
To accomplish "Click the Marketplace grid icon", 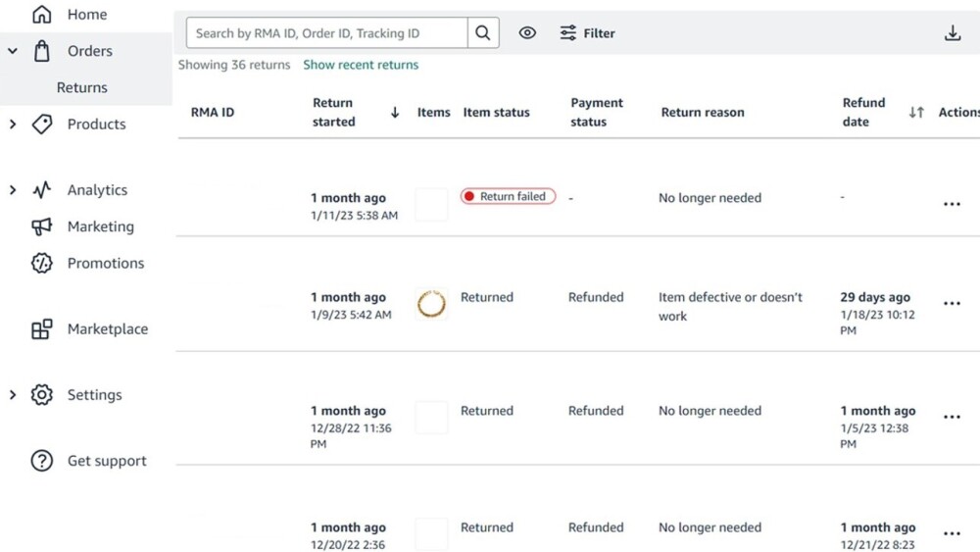I will click(x=41, y=329).
